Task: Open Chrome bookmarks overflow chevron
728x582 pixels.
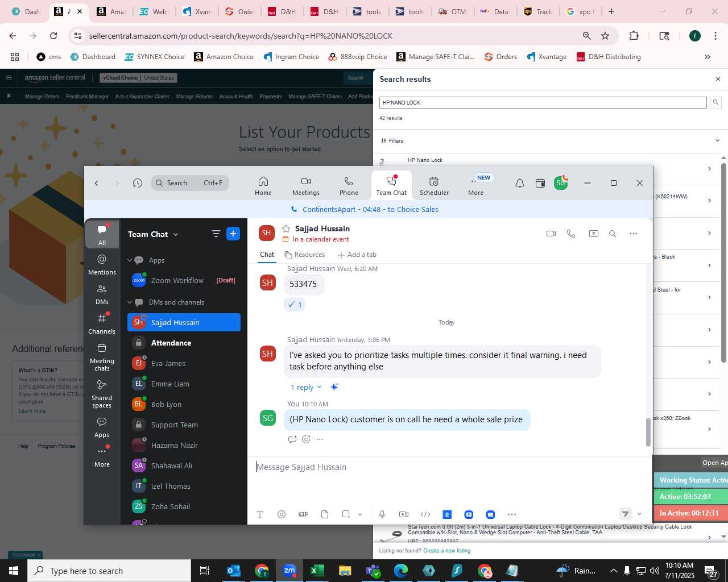Action: [708, 57]
